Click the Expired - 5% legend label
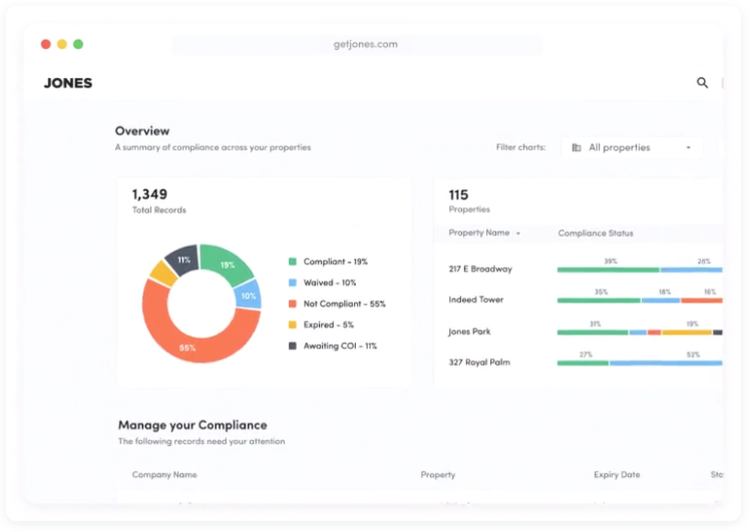Screen dimensions: 756x532 pos(328,325)
